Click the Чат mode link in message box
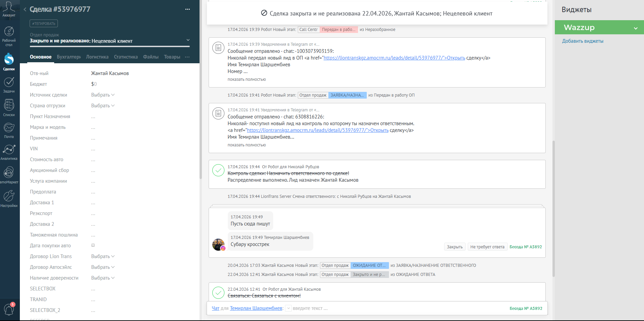 pos(215,308)
